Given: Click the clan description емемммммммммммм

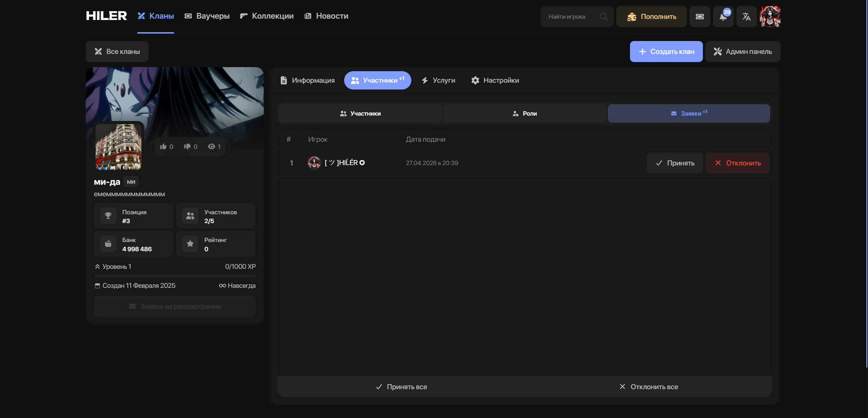Looking at the screenshot, I should pos(129,194).
